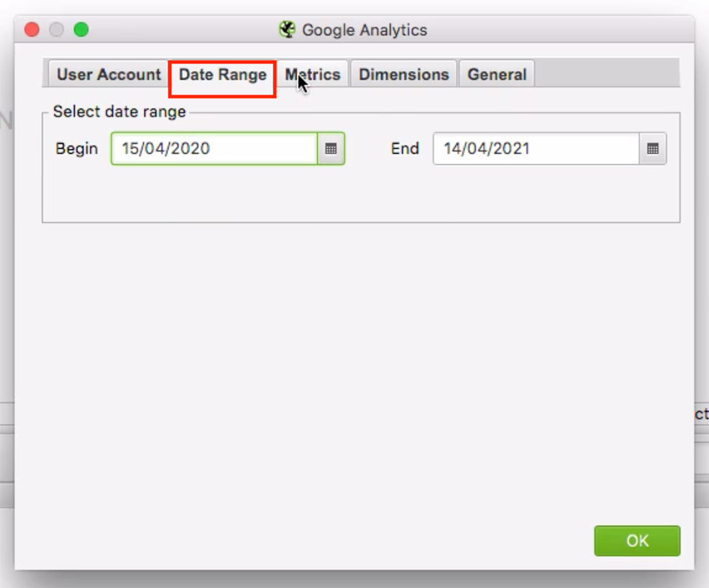The height and width of the screenshot is (588, 709).
Task: Click the 'End' label
Action: pyautogui.click(x=405, y=148)
